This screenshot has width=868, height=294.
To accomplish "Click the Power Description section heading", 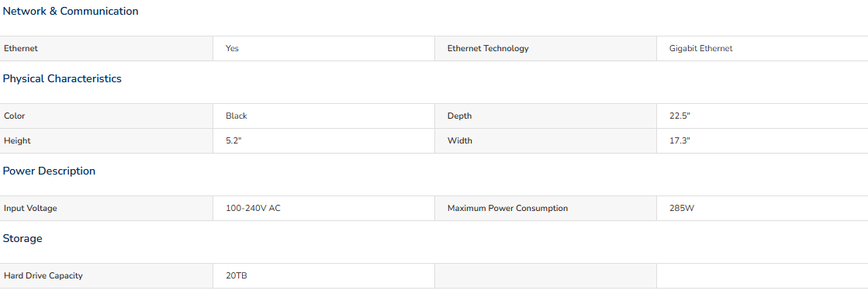I will (x=49, y=171).
